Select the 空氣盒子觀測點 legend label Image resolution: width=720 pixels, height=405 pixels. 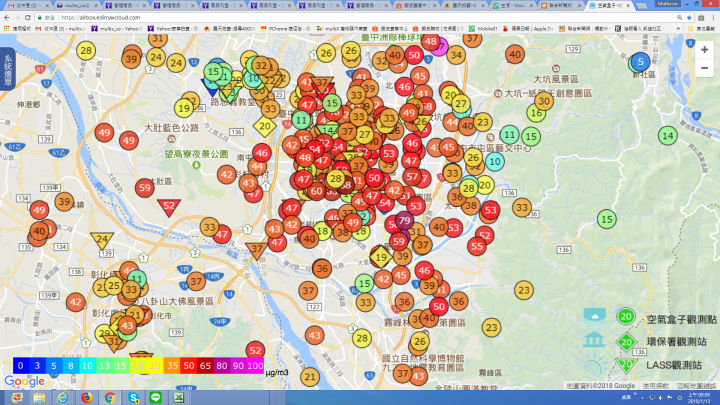(x=681, y=319)
